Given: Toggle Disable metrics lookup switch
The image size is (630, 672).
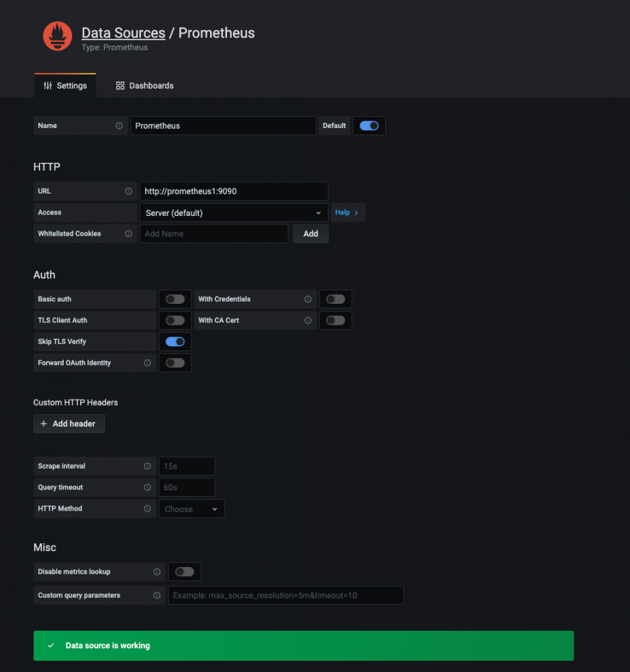Looking at the screenshot, I should pos(184,572).
